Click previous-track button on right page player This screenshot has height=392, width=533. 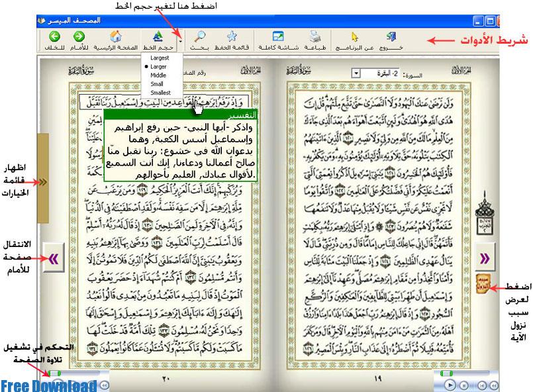point(481,385)
